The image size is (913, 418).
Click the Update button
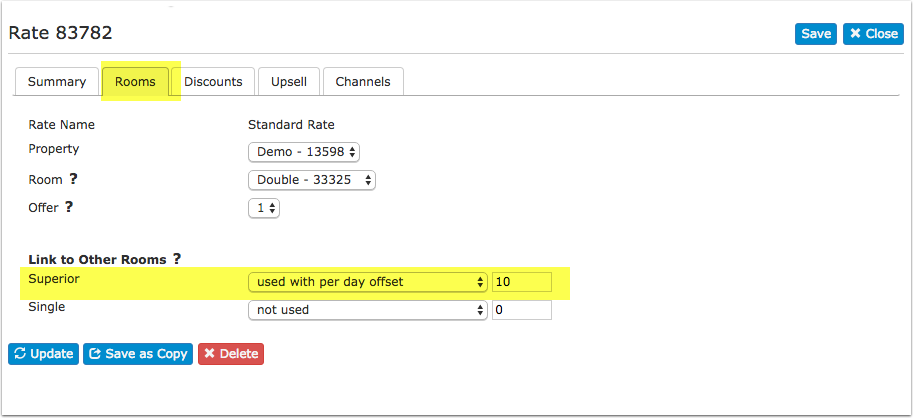click(44, 354)
